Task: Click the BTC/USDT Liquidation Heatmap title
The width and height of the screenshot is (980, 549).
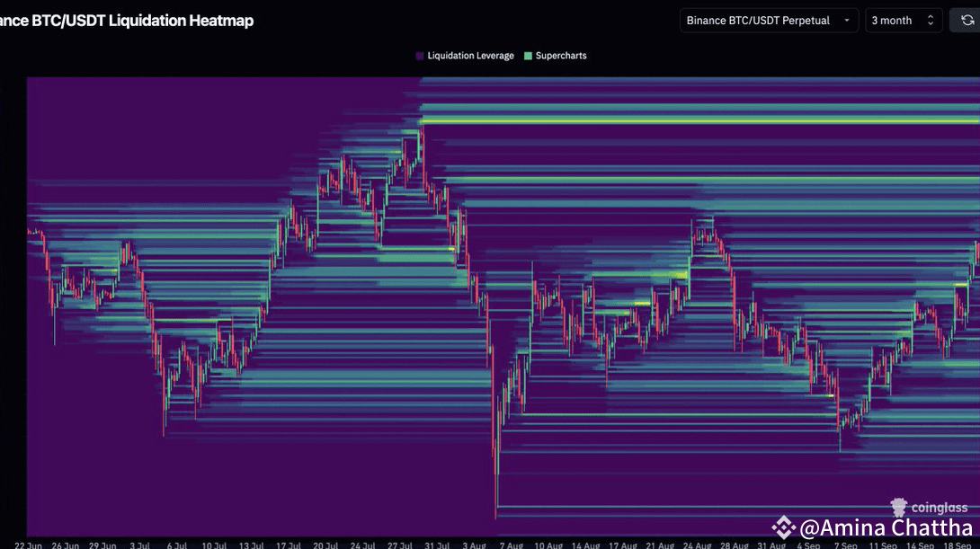Action: pyautogui.click(x=126, y=21)
